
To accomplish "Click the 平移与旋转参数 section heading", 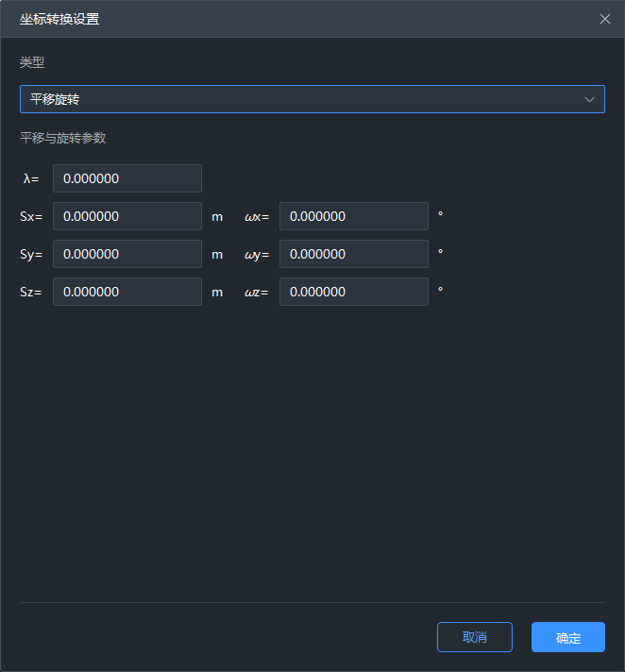I will coord(63,138).
